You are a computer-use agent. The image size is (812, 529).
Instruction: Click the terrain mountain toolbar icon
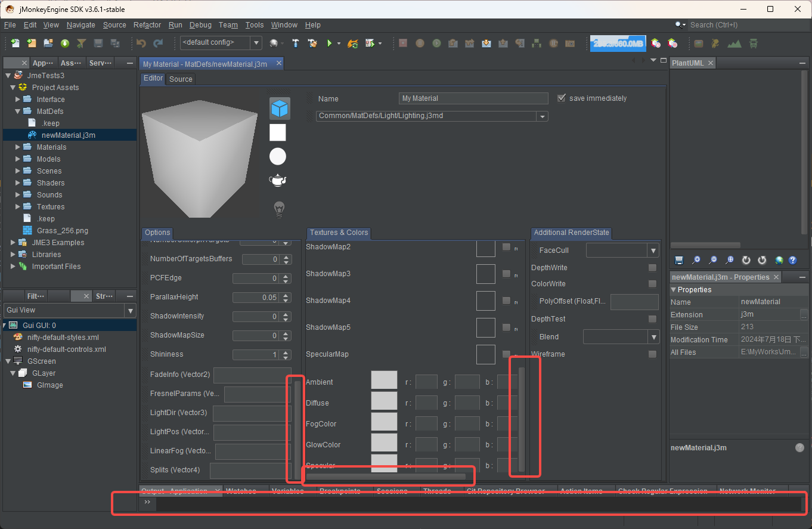click(734, 43)
